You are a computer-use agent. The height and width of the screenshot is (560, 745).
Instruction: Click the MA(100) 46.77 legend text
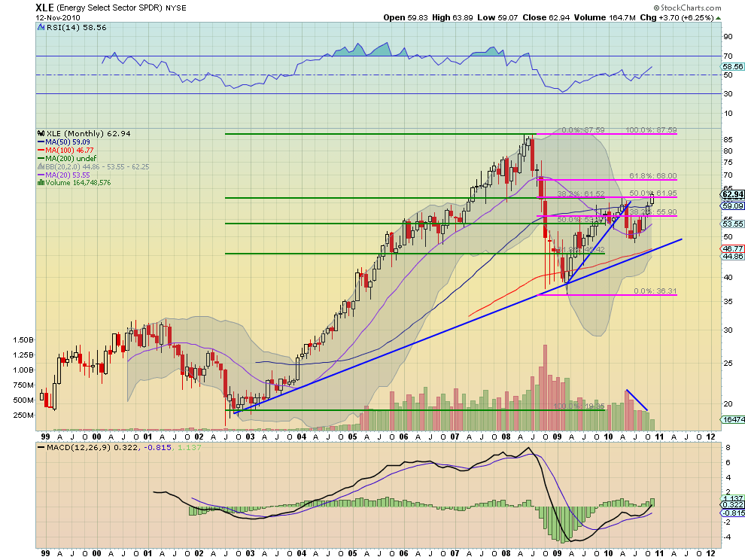tap(70, 151)
